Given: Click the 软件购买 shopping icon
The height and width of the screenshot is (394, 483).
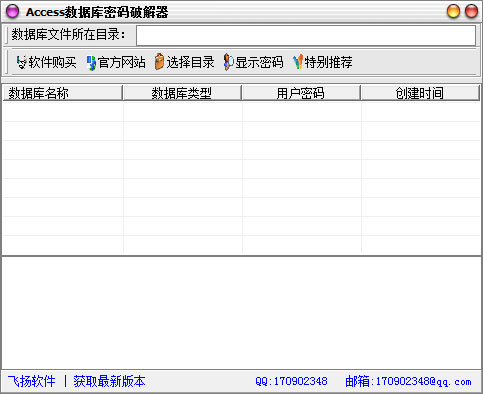Looking at the screenshot, I should [x=21, y=62].
